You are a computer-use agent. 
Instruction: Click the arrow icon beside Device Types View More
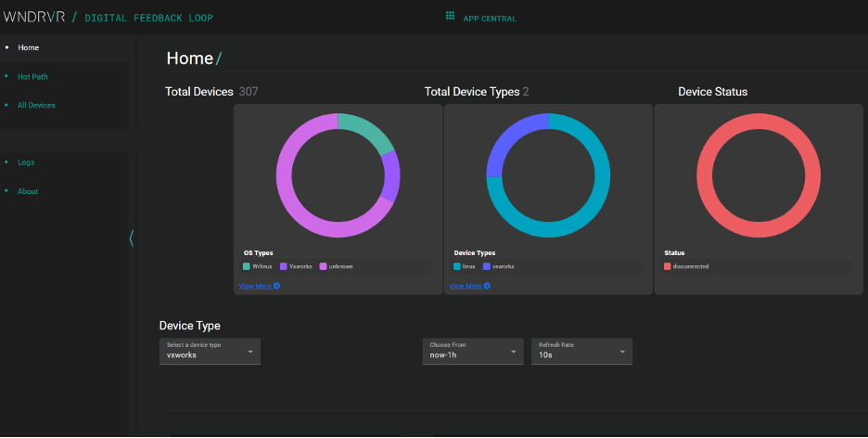[x=487, y=286]
